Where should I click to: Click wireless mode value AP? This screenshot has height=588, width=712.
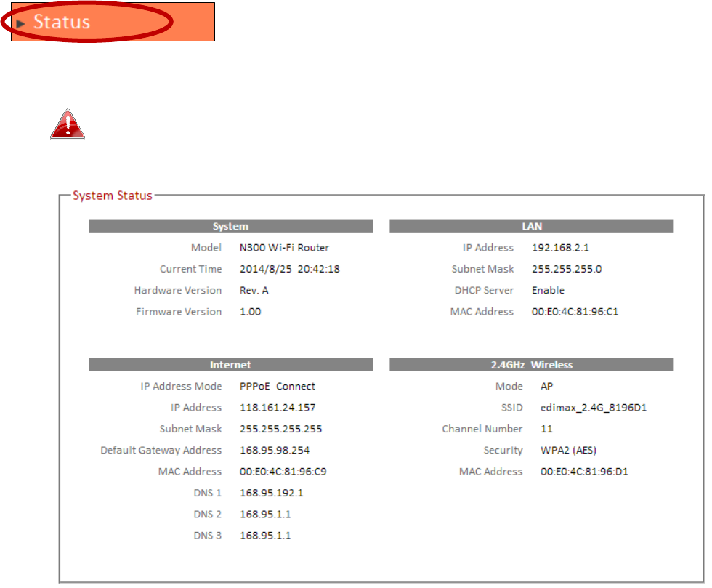pos(546,386)
